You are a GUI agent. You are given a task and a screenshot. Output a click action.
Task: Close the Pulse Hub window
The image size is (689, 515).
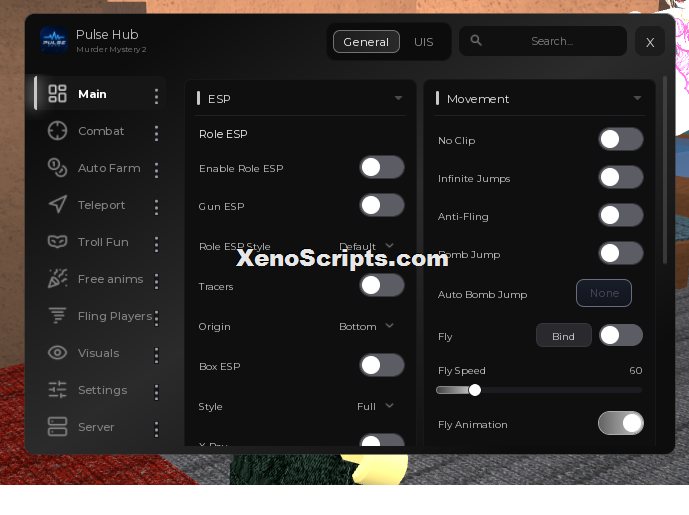(650, 42)
